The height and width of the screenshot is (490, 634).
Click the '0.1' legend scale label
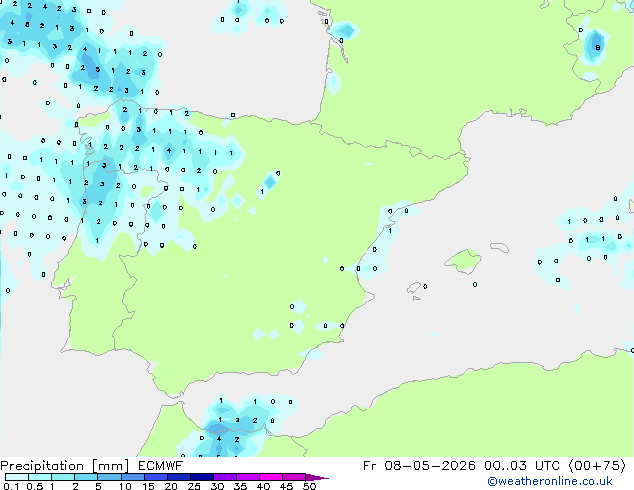(11, 486)
